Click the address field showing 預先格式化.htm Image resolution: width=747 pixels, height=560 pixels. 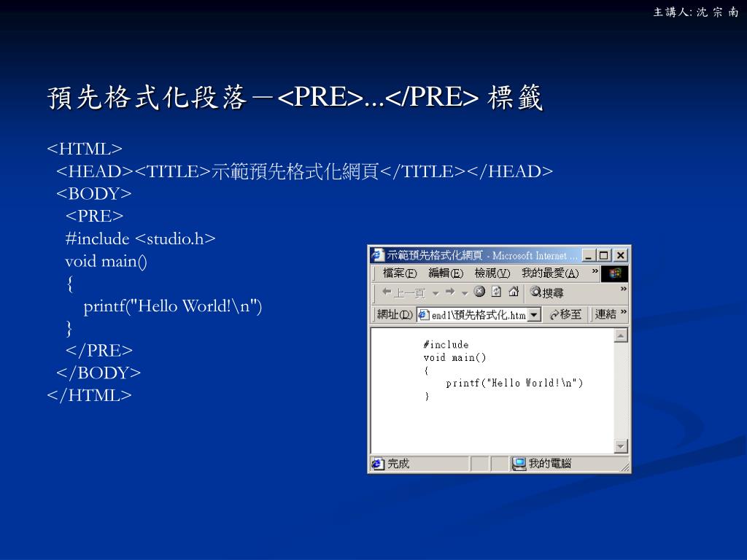tap(479, 315)
